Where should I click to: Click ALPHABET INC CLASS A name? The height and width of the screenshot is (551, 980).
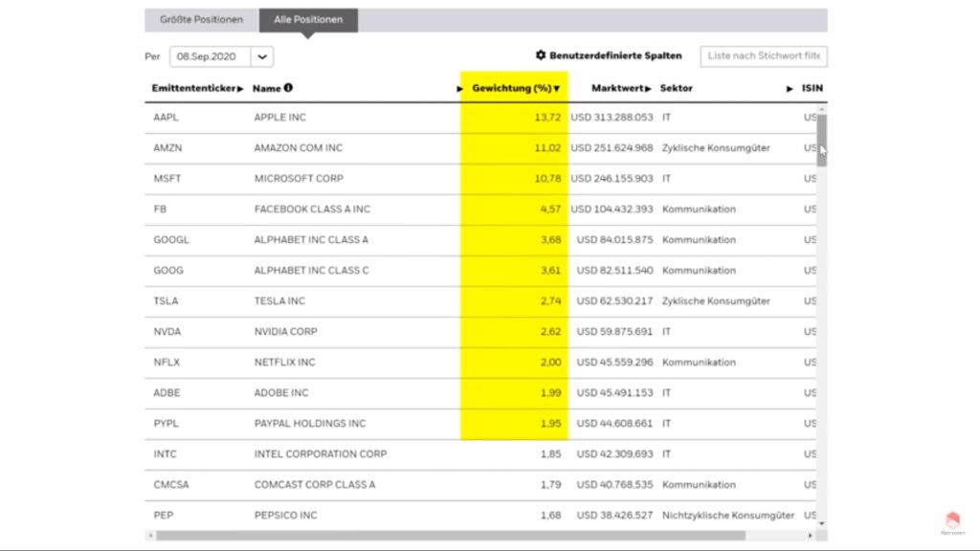(311, 240)
